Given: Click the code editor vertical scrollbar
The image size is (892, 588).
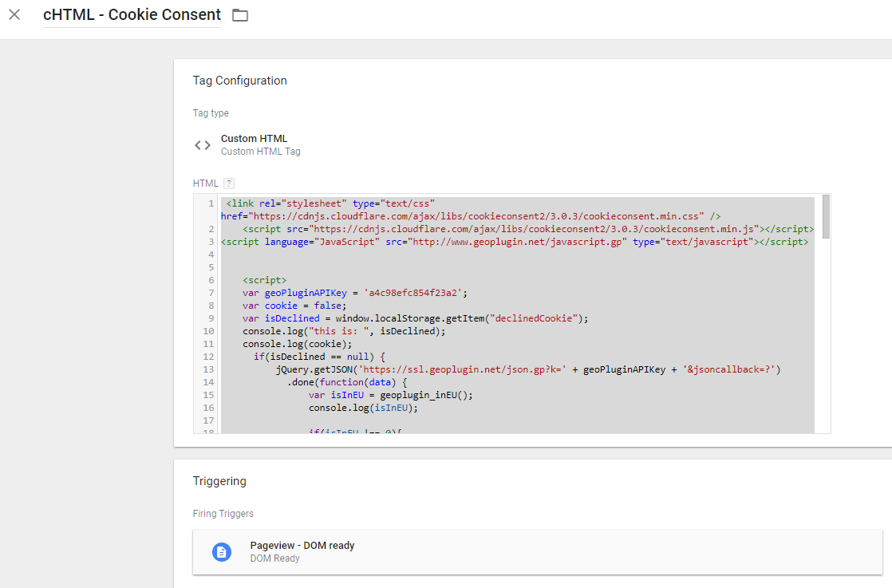Looking at the screenshot, I should tap(826, 216).
